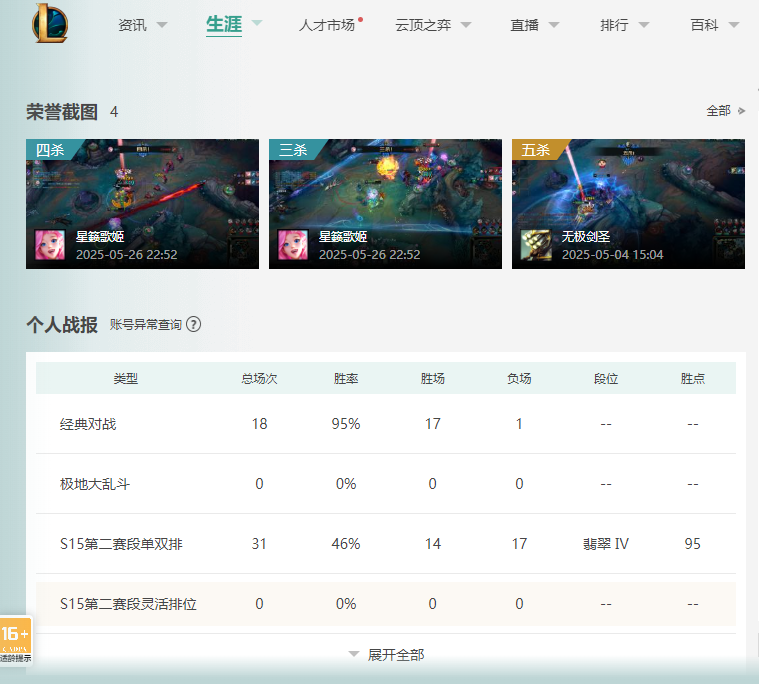Click the 星籁歌姬 avatar on the 三杀 card
The width and height of the screenshot is (759, 684).
(x=293, y=245)
